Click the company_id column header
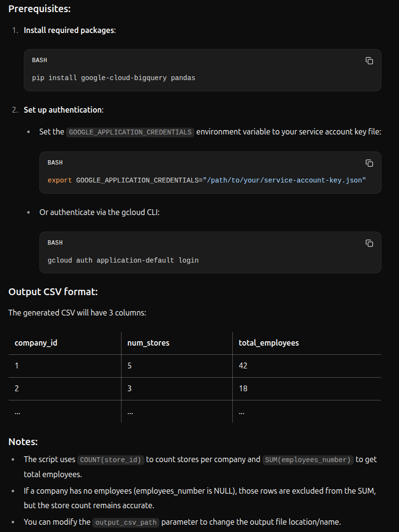 pos(36,343)
